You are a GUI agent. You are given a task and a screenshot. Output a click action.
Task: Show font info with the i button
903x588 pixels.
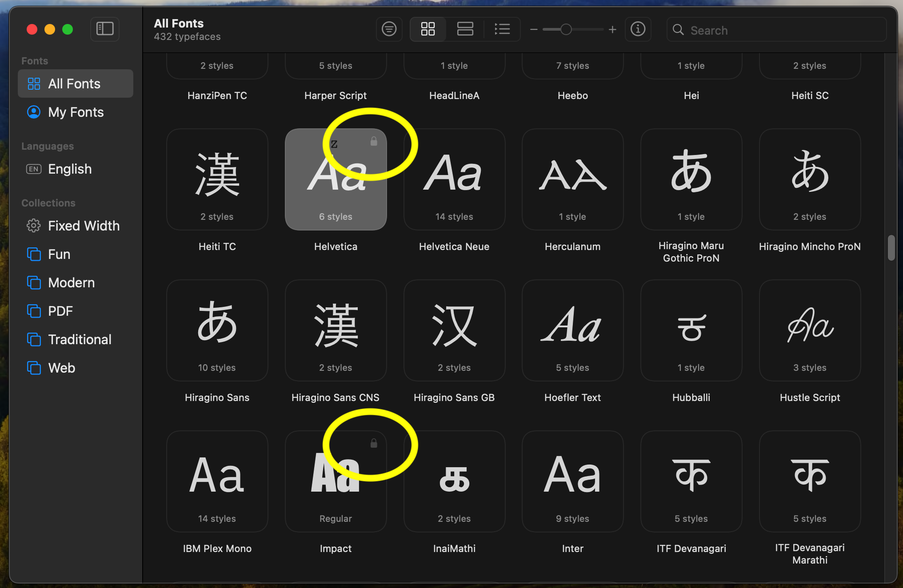(638, 29)
